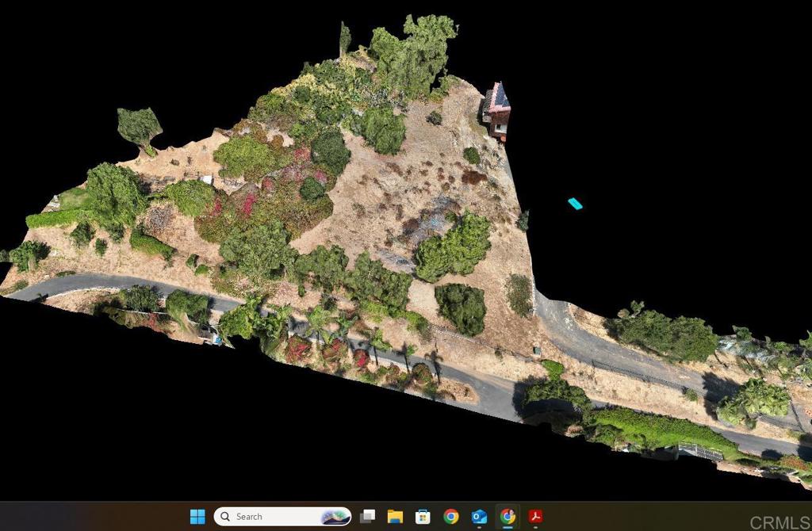Screen dimensions: 812x531
Task: Click the search highlights picture in the search box
Action: [x=335, y=517]
